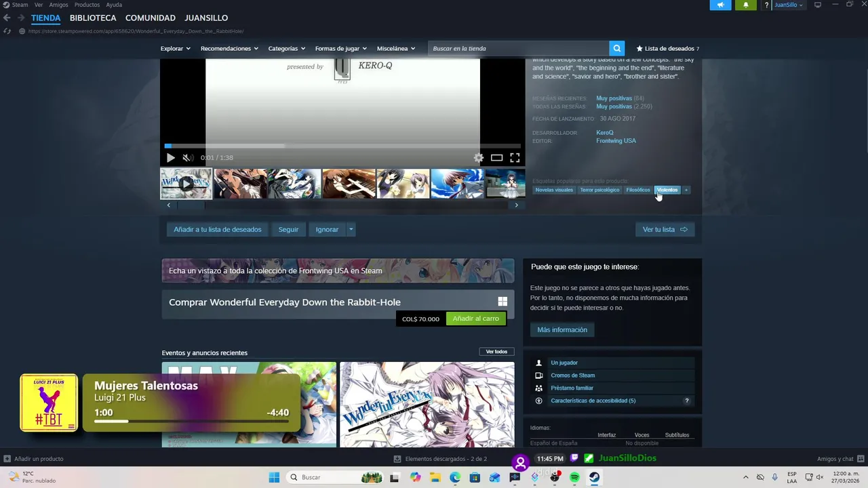Click the accessibility features help question mark

click(686, 401)
